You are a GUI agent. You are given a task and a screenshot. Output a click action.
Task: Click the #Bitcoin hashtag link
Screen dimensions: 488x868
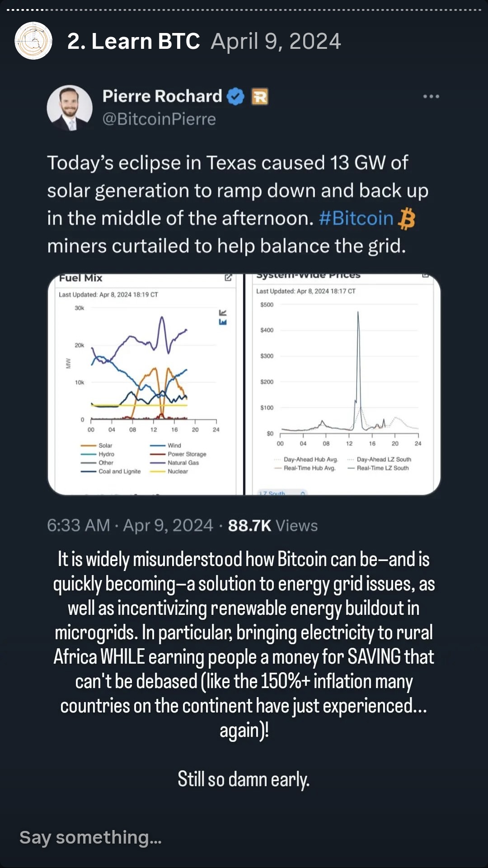point(356,218)
